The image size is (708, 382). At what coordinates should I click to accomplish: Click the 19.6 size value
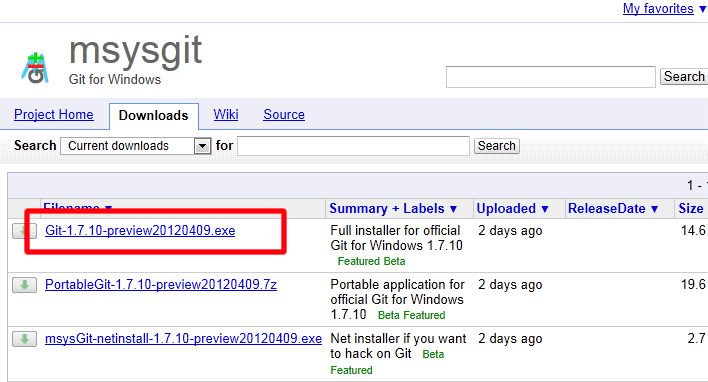(x=693, y=285)
